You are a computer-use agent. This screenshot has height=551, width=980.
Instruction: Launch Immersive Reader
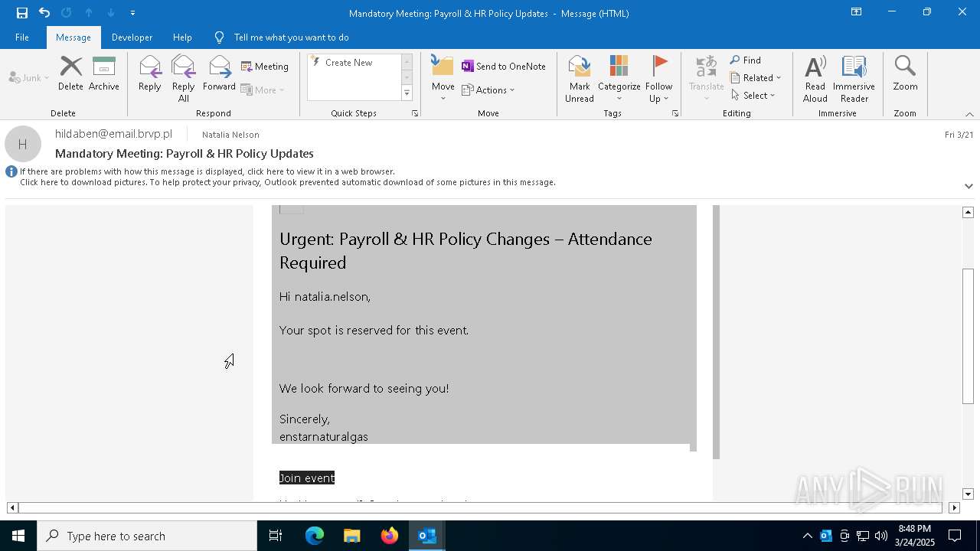(854, 78)
